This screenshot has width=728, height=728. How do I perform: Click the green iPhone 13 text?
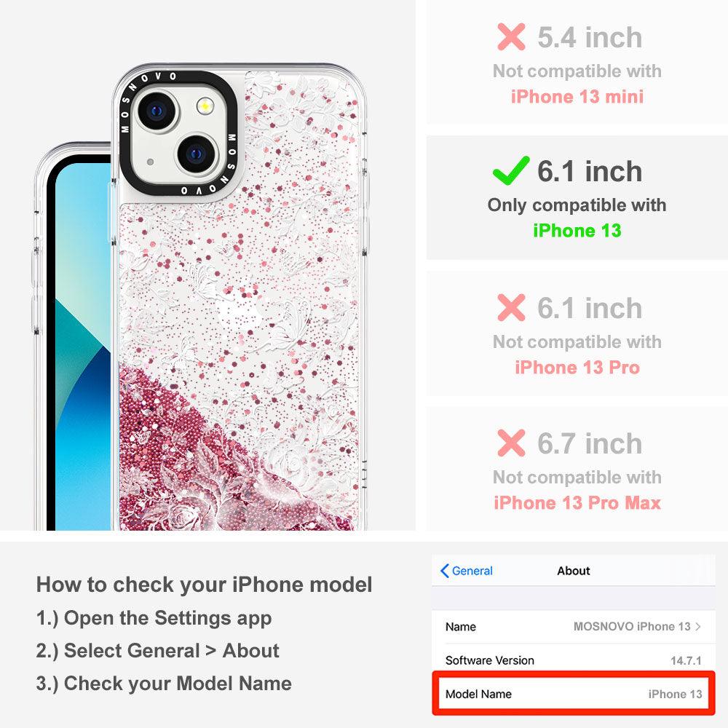(x=577, y=231)
